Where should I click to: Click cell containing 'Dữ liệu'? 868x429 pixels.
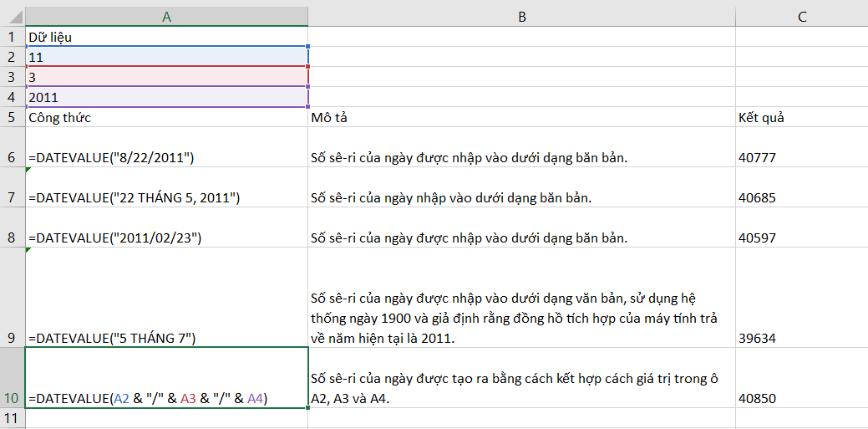[x=166, y=37]
